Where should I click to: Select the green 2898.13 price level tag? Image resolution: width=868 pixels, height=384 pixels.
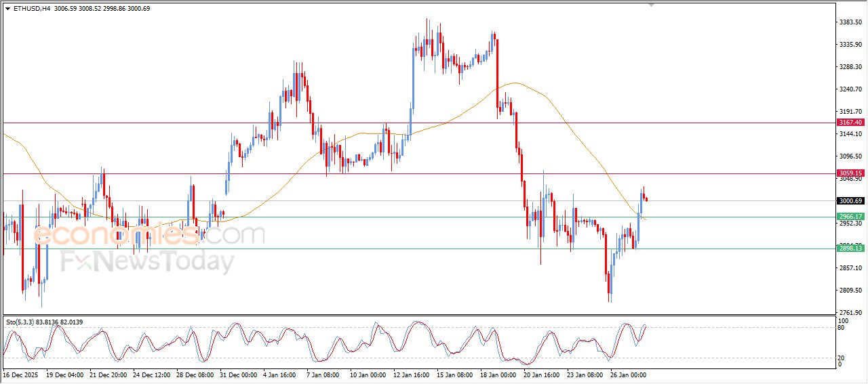click(850, 249)
